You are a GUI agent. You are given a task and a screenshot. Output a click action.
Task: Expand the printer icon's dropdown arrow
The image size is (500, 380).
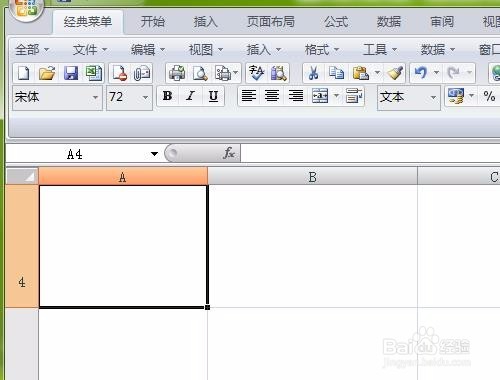pyautogui.click(x=236, y=72)
